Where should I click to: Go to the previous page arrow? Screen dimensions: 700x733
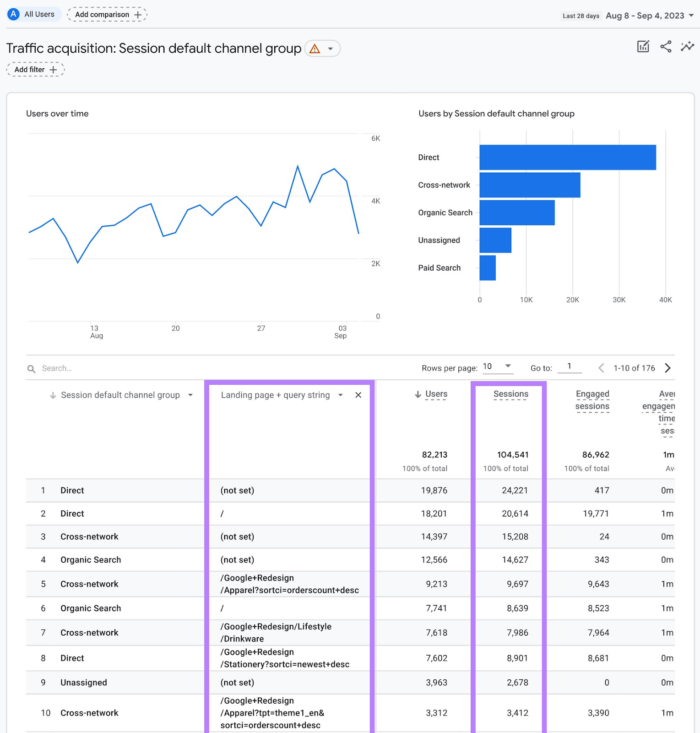pyautogui.click(x=601, y=368)
